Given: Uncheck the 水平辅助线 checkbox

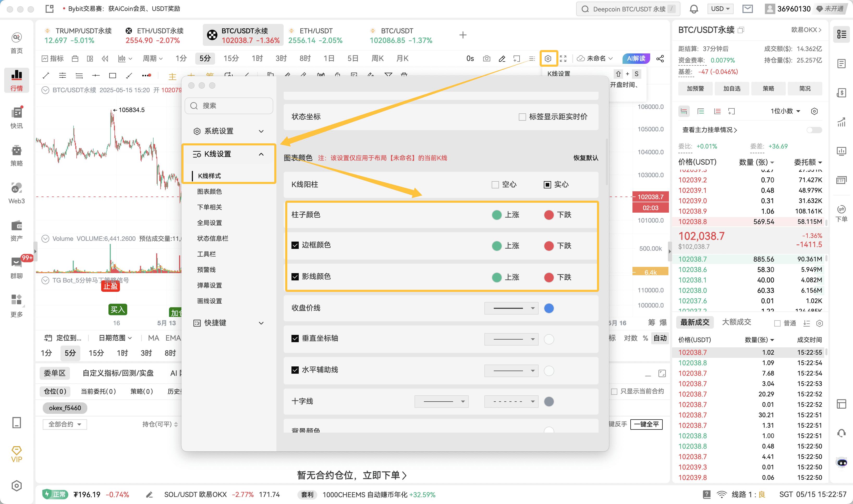Looking at the screenshot, I should [295, 370].
